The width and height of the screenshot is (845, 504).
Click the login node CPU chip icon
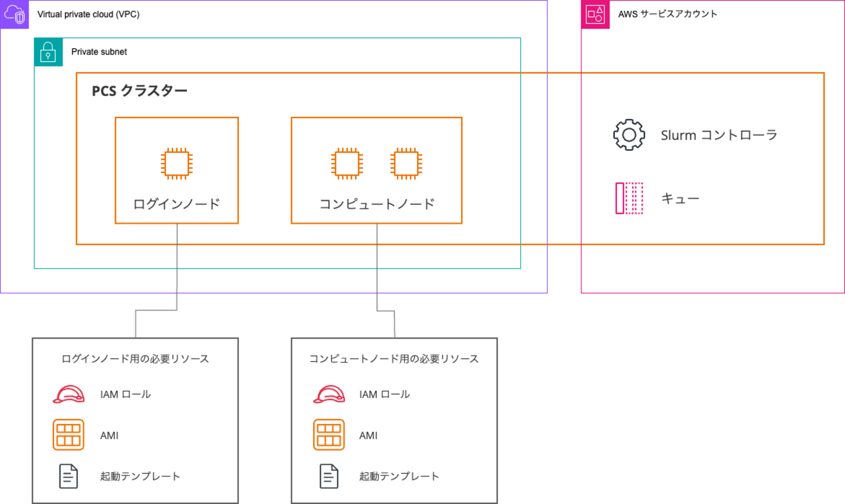coord(177,163)
